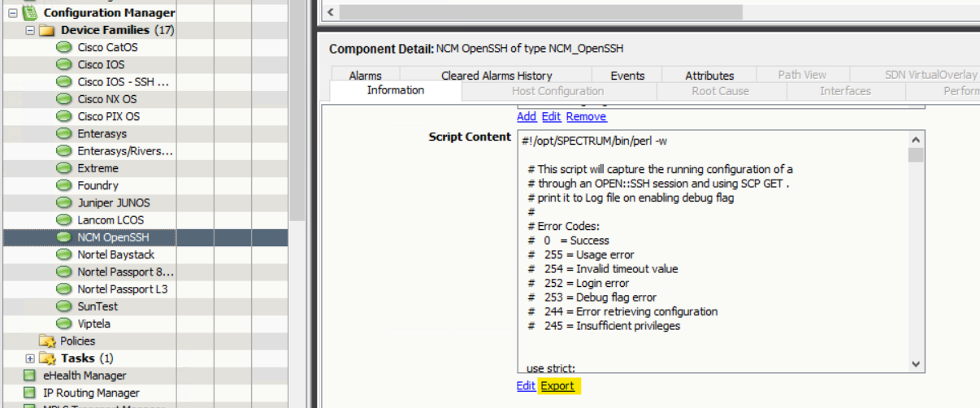Click the Tasks folder icon
980x408 pixels.
point(47,358)
